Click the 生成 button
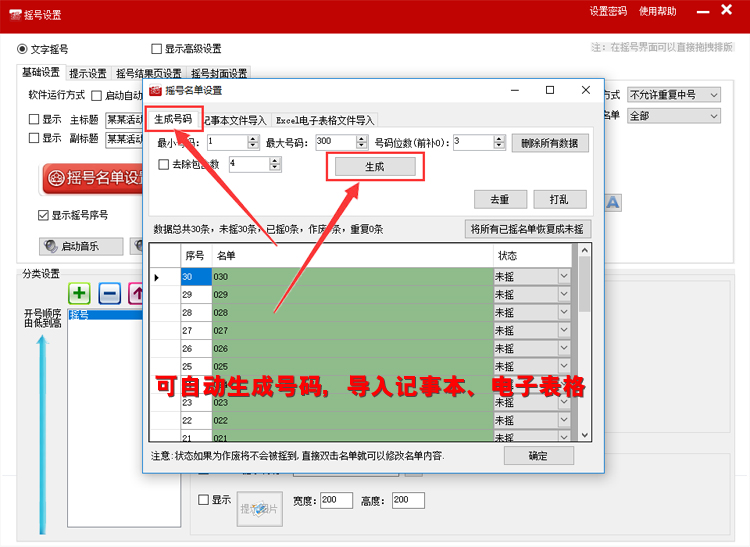Viewport: 750px width, 547px height. coord(374,167)
